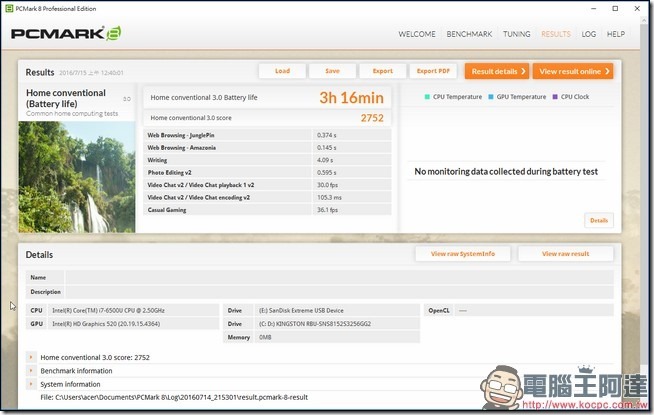Click View raw SystemInfo
The width and height of the screenshot is (654, 415).
pos(463,254)
